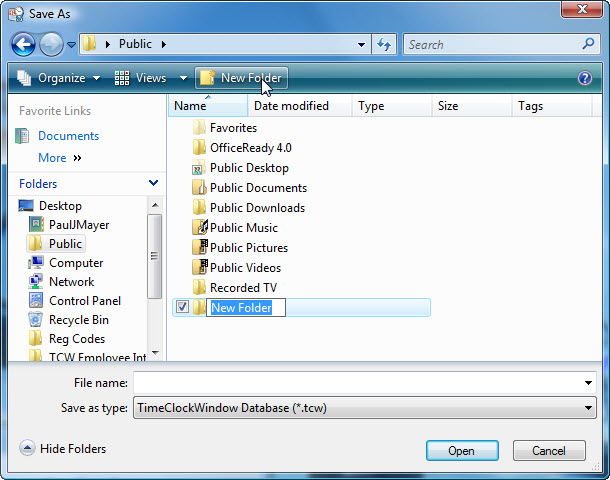This screenshot has height=480, width=610.
Task: Click the Documents favorite link
Action: [x=68, y=136]
